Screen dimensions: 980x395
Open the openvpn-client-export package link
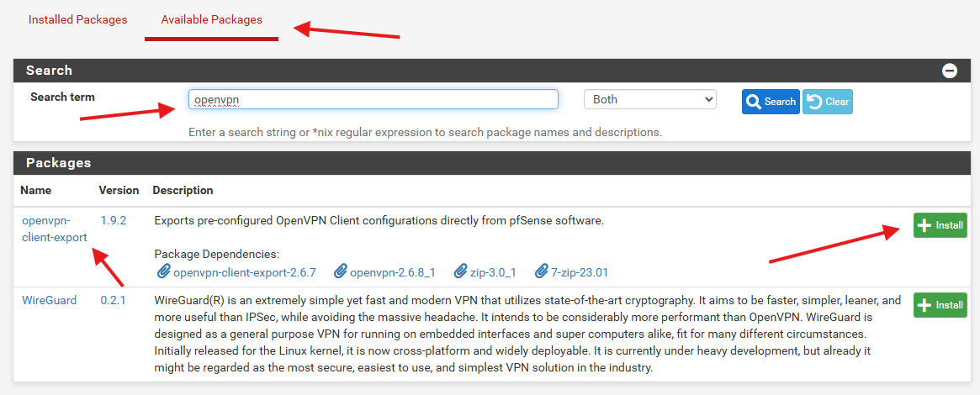tap(55, 229)
